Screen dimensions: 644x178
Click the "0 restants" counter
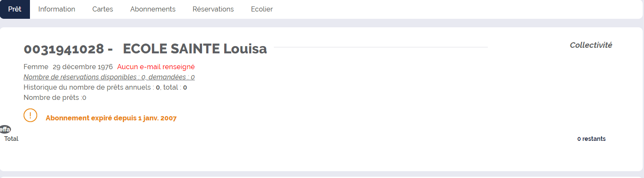591,139
